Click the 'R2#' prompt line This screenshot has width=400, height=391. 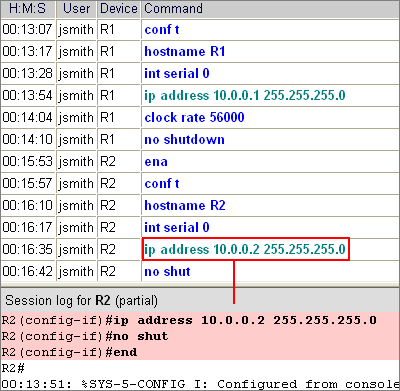(x=13, y=369)
